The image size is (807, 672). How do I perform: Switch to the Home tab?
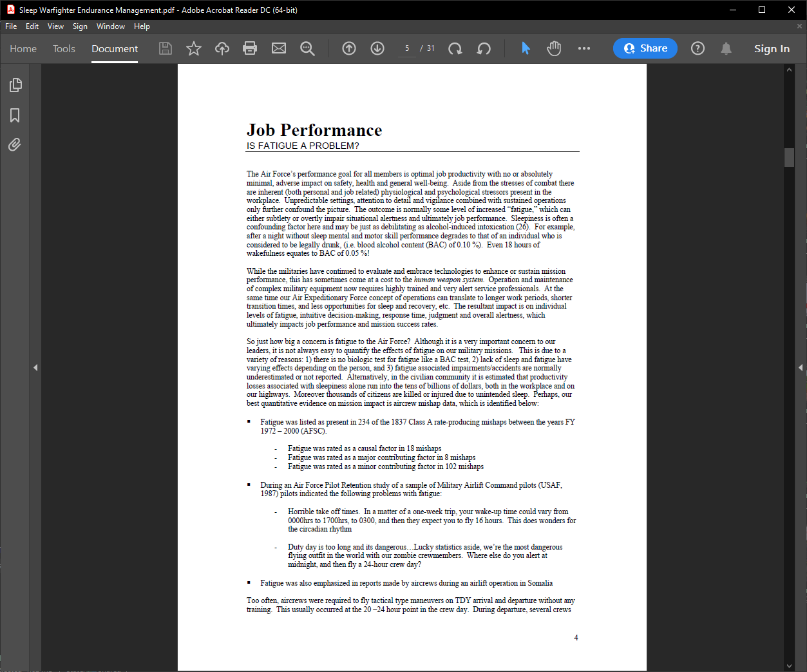pyautogui.click(x=23, y=48)
